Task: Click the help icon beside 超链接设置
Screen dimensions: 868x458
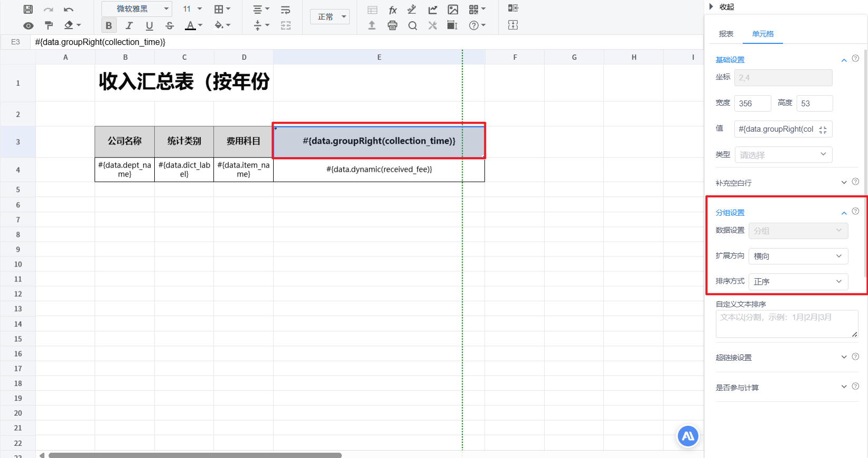Action: [855, 356]
